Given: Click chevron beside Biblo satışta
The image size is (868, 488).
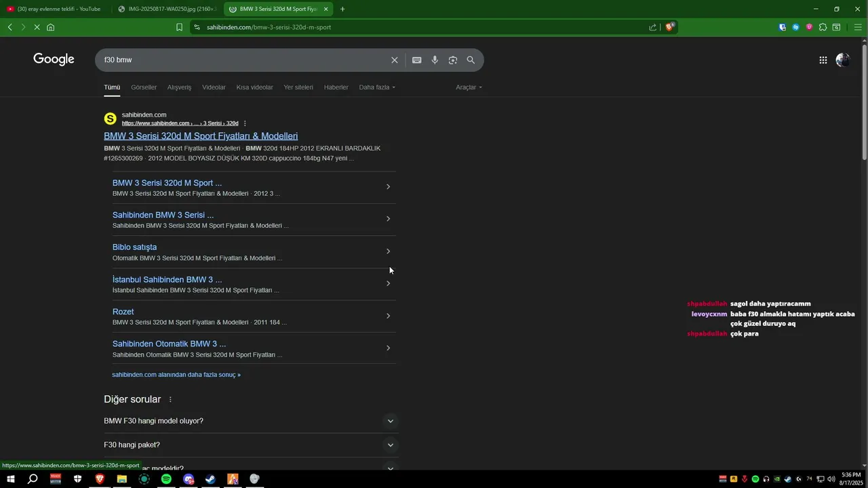Looking at the screenshot, I should click(388, 251).
